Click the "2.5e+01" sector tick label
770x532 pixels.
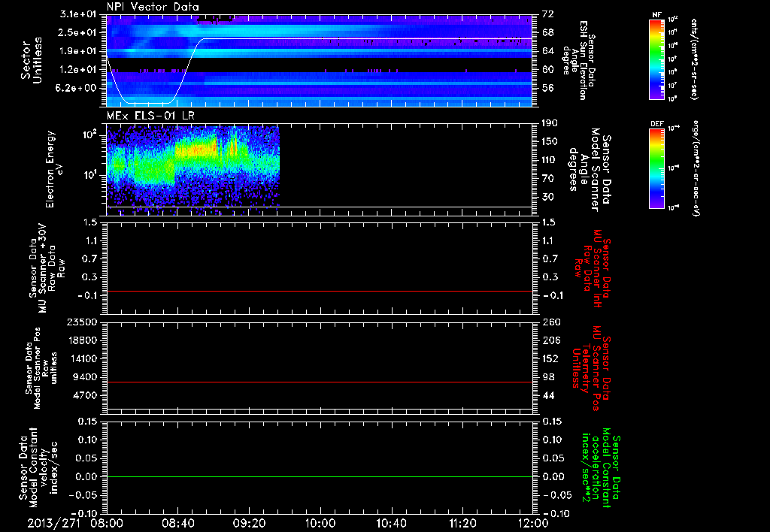pyautogui.click(x=78, y=32)
